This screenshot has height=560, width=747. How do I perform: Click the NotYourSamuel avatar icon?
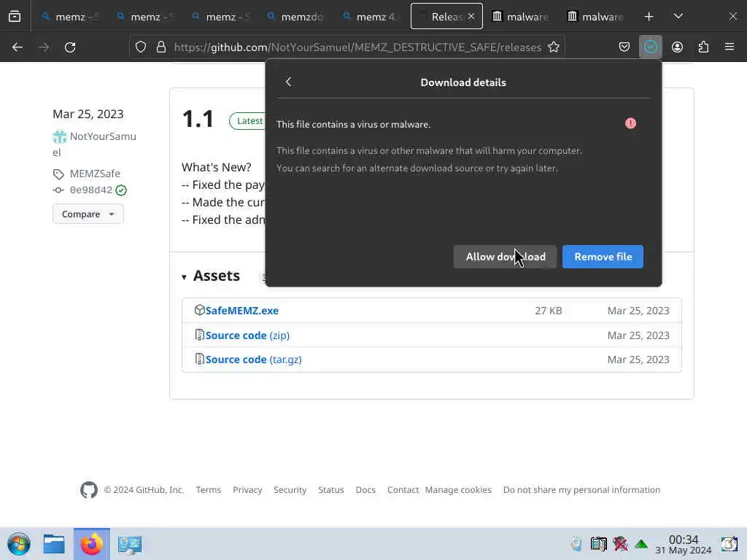tap(60, 136)
